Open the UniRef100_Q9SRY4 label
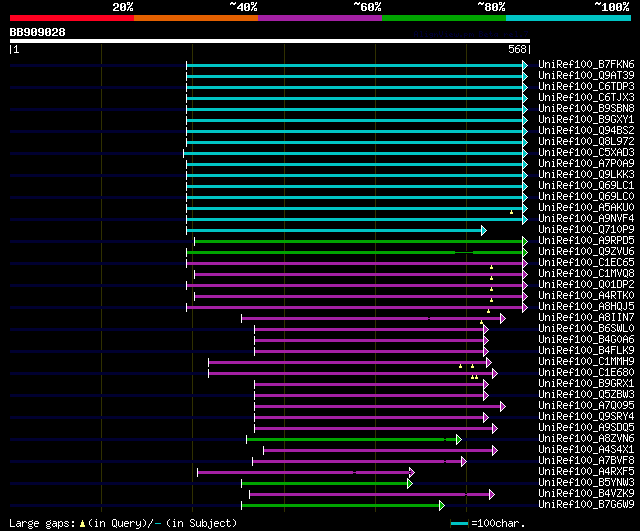Viewport: 640px width, 531px height. pyautogui.click(x=586, y=417)
